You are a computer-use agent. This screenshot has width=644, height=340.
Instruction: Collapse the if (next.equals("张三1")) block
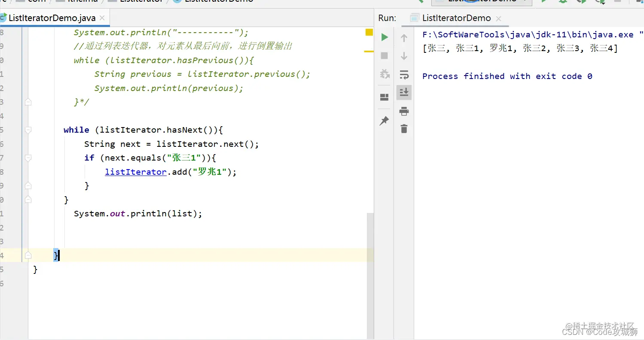(28, 158)
